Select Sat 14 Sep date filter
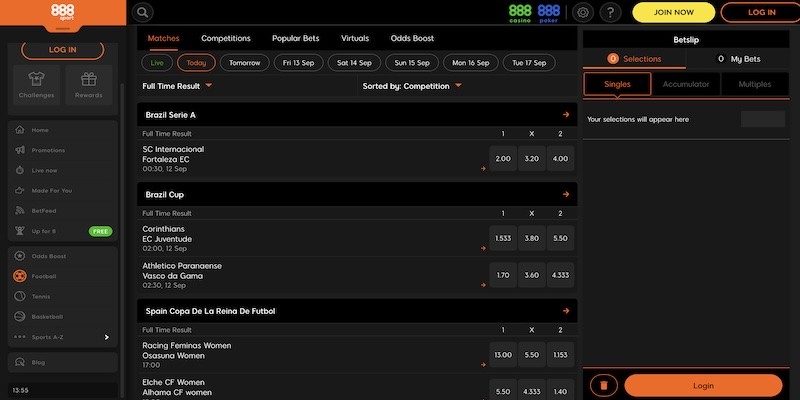 (354, 63)
